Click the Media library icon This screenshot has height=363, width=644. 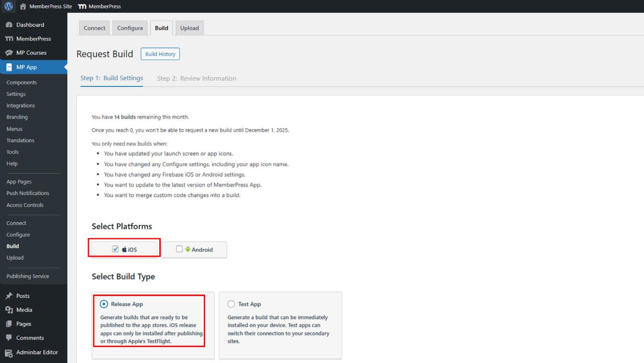(9, 310)
